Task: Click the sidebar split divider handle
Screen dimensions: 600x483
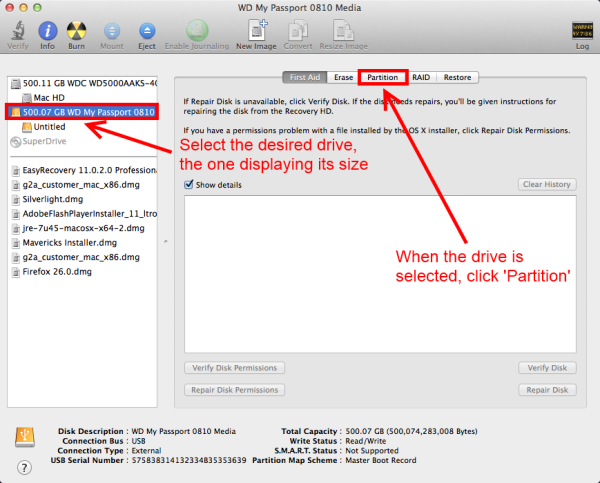Action: pos(166,242)
